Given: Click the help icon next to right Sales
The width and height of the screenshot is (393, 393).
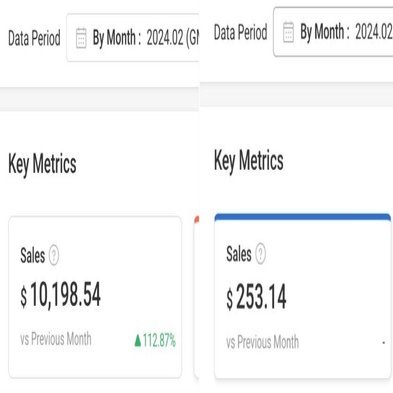Looking at the screenshot, I should [261, 254].
